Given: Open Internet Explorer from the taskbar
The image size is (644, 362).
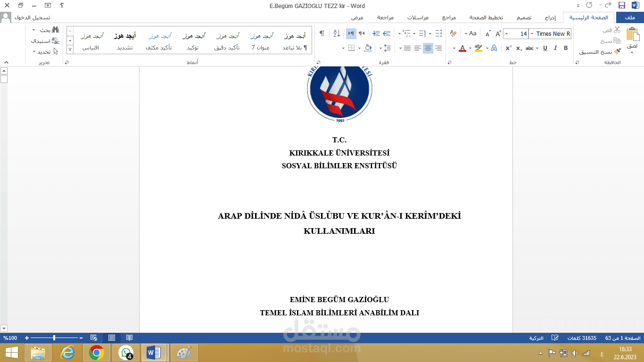Looking at the screenshot, I should (x=67, y=353).
